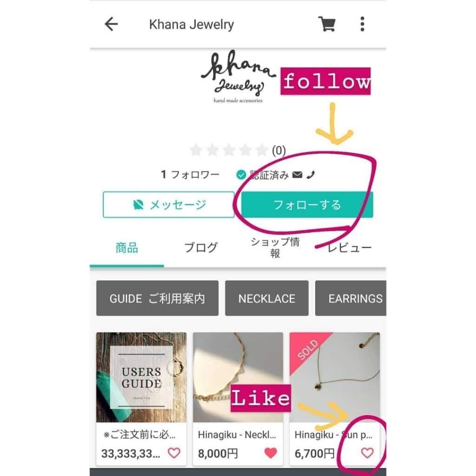
Task: Unlike the Hinagiku Necklace 8,000円 heart
Action: coord(271,453)
